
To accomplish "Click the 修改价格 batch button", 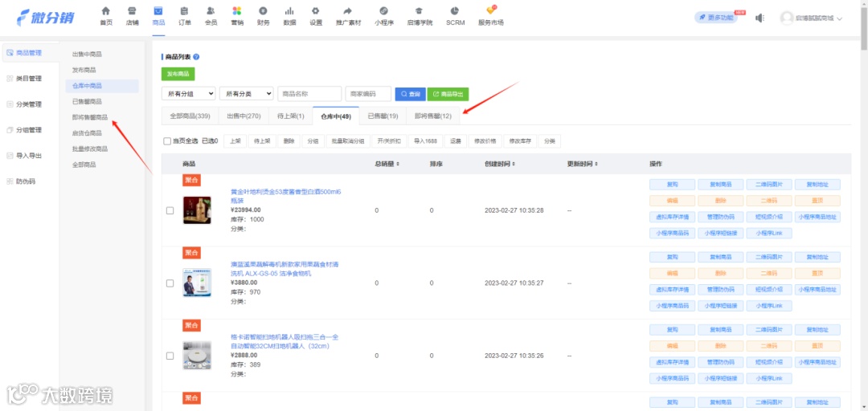I will tap(485, 141).
